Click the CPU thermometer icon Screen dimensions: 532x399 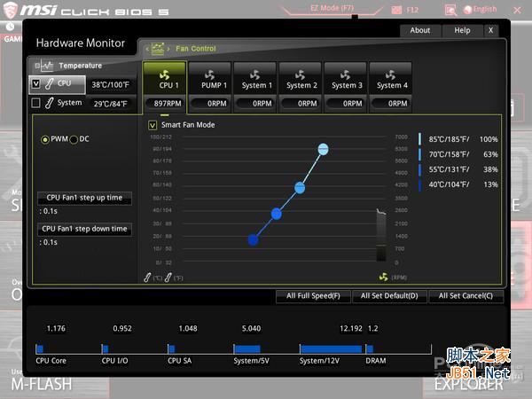coord(49,84)
